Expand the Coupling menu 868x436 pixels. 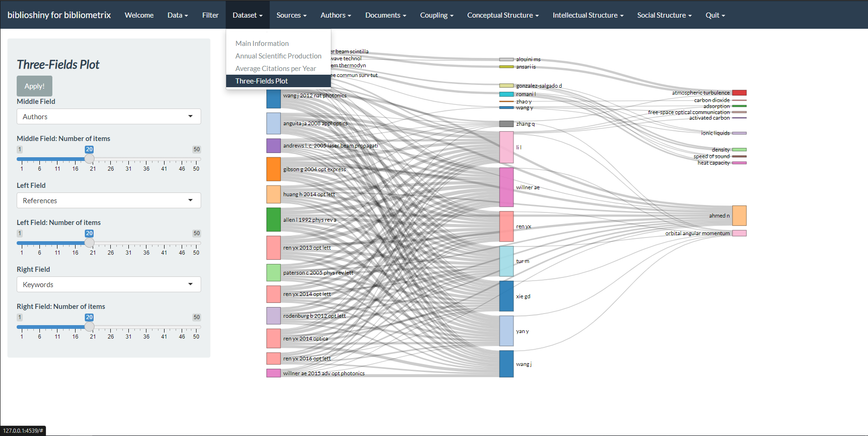click(x=437, y=15)
